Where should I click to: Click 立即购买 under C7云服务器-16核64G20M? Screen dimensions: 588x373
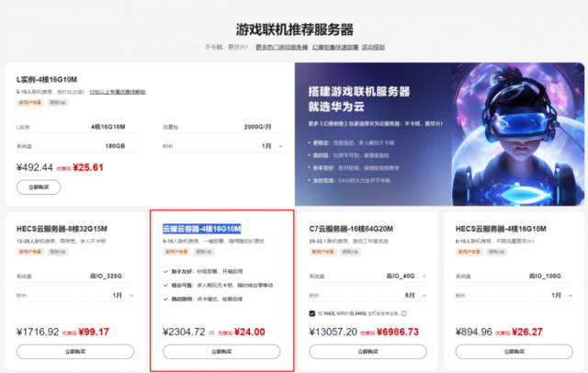[367, 352]
